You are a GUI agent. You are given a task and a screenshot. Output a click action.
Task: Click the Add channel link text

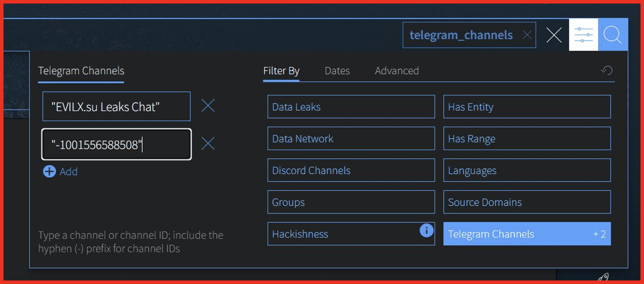[x=69, y=171]
